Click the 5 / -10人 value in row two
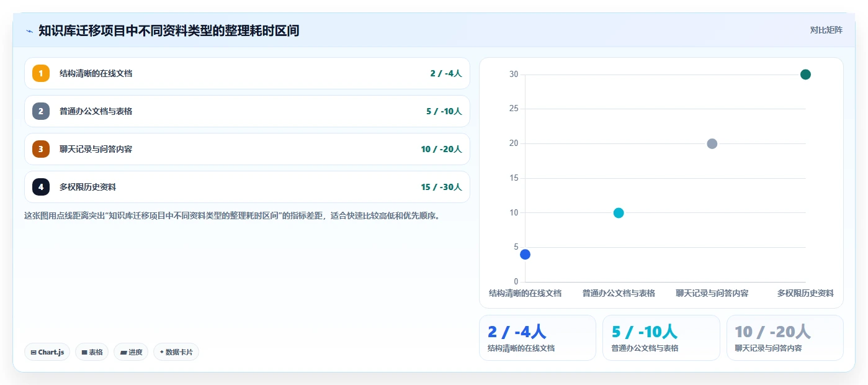868x385 pixels. 444,111
